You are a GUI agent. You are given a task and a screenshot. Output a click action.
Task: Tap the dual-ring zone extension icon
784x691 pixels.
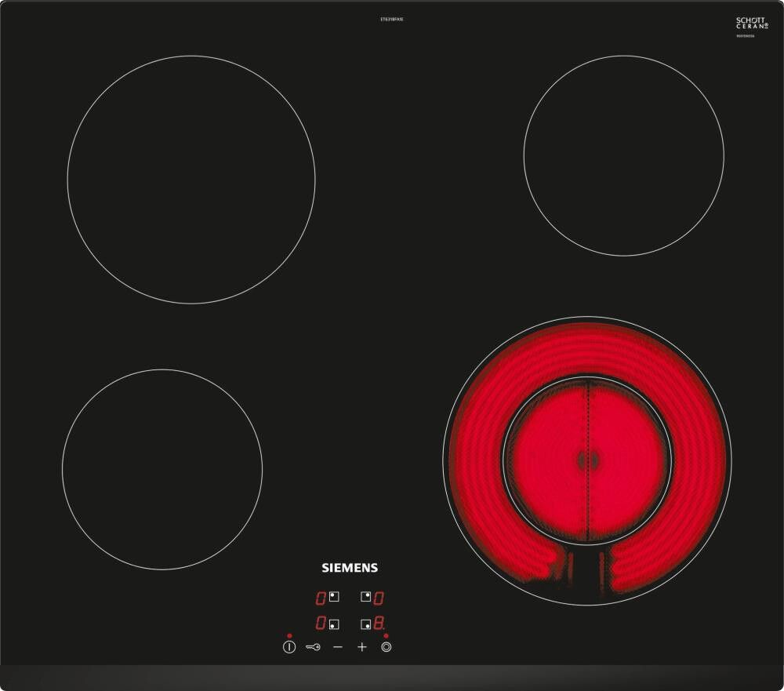pyautogui.click(x=386, y=647)
